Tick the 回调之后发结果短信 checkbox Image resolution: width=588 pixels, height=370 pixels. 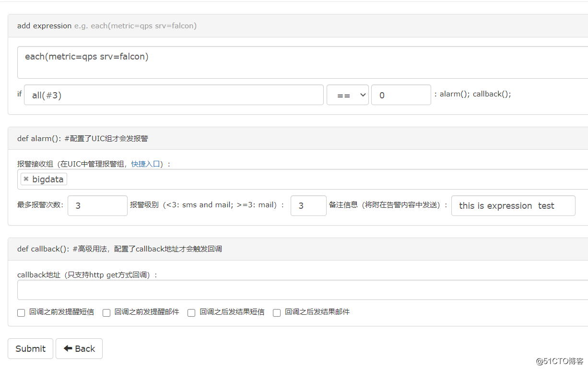[191, 313]
